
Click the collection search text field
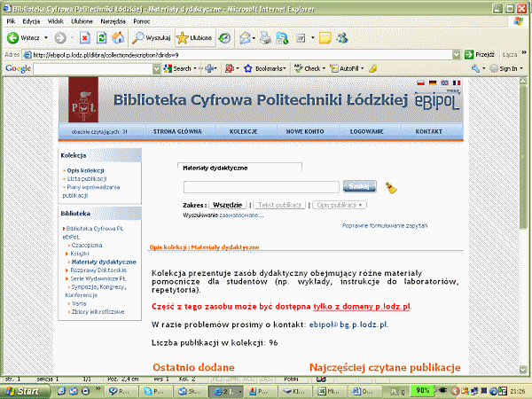(x=262, y=187)
